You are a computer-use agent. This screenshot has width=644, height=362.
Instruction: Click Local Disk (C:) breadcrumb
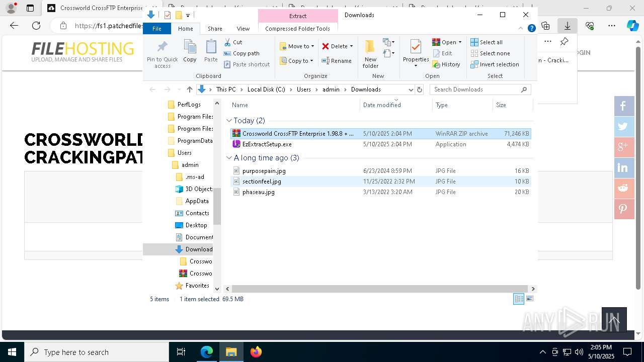(x=266, y=89)
